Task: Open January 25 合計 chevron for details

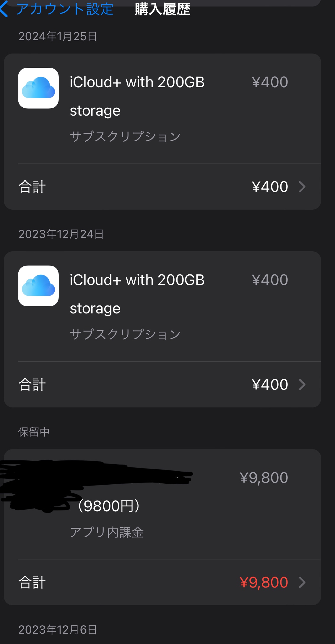Action: [302, 187]
